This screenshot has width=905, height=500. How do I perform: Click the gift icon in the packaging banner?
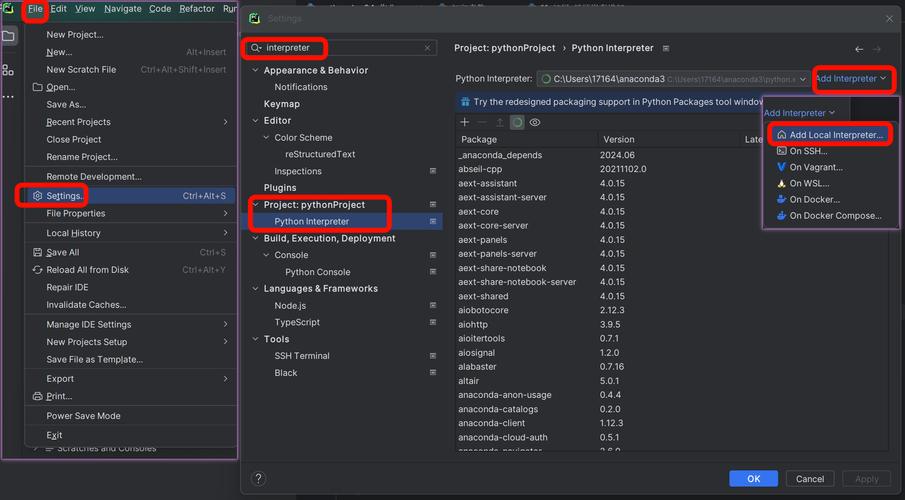465,102
